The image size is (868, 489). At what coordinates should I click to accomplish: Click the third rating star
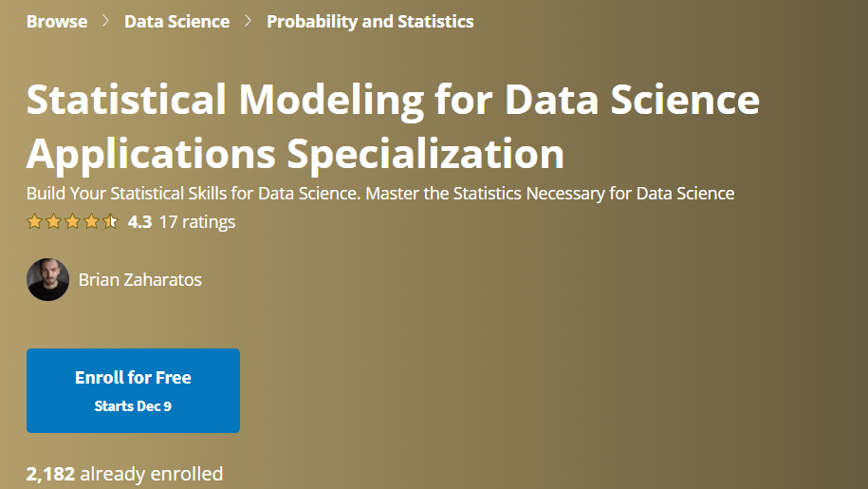point(72,221)
